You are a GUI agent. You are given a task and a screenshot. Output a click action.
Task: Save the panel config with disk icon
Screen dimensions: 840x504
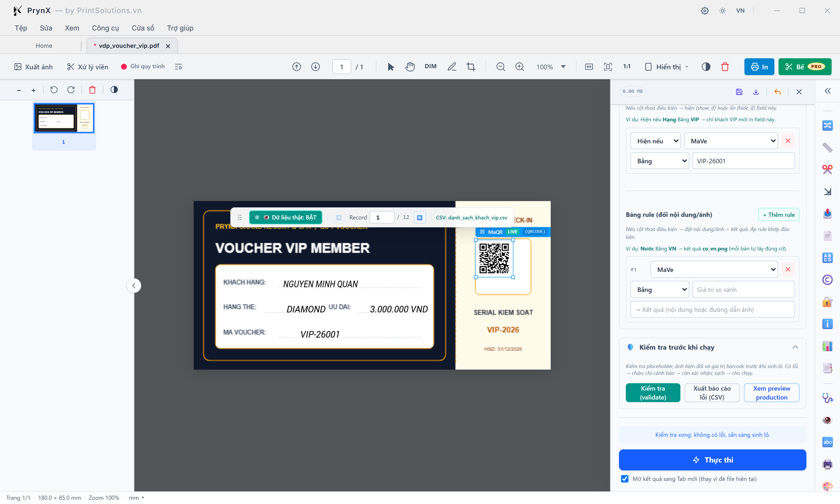(x=739, y=92)
